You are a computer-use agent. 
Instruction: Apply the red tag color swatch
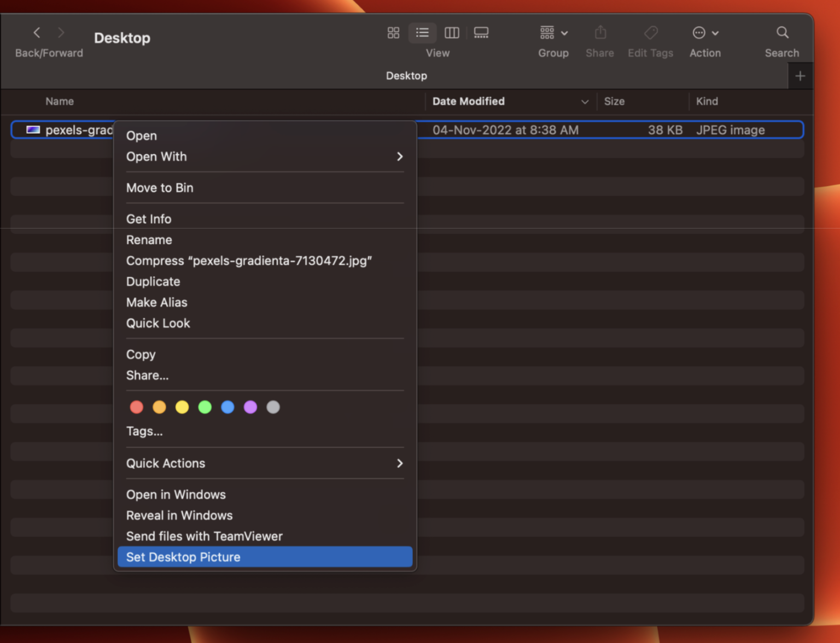pos(136,407)
